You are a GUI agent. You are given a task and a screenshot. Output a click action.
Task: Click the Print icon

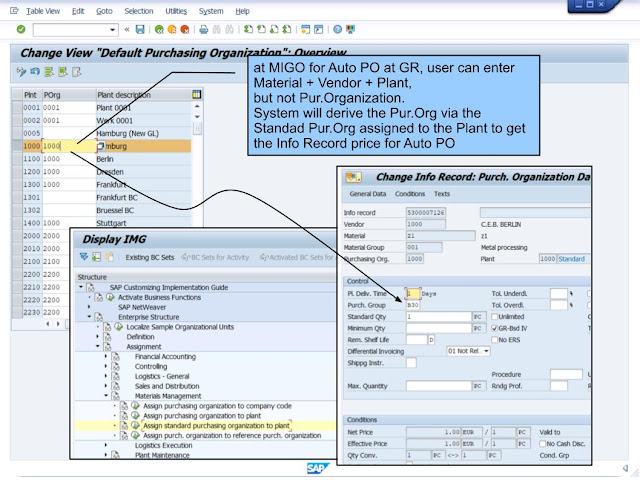tap(203, 29)
